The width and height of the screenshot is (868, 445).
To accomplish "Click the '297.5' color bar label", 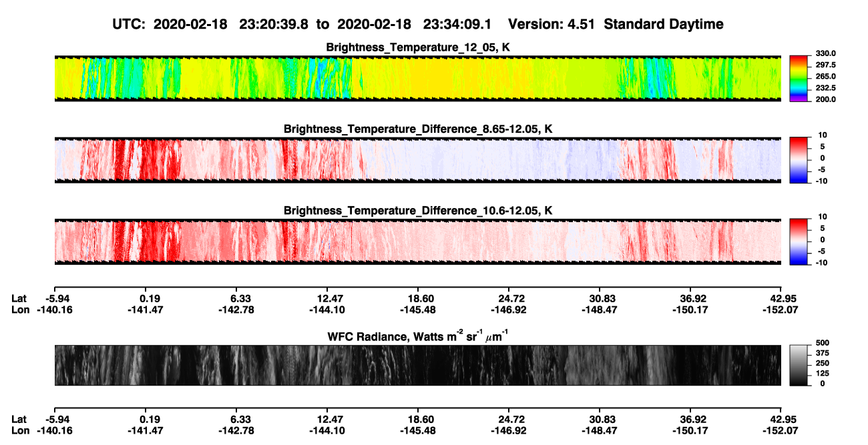I will point(825,65).
